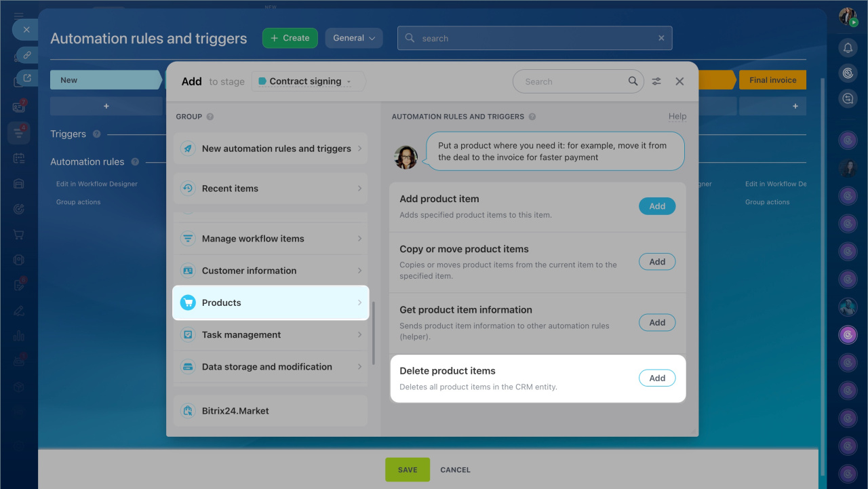868x489 pixels.
Task: Click the help icon next to Triggers
Action: tap(97, 134)
